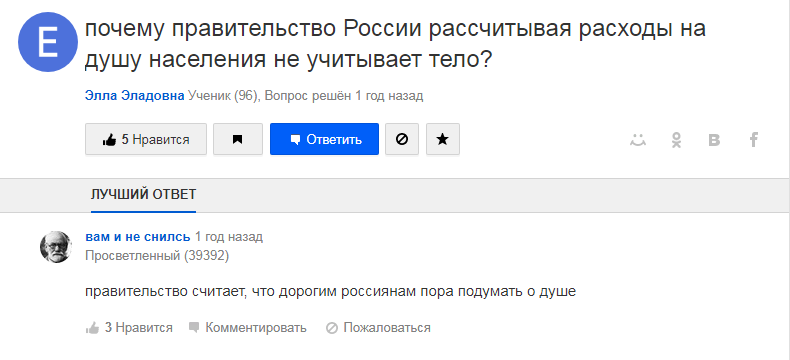Click the blue 'Ответить' button
The image size is (790, 360).
[324, 139]
